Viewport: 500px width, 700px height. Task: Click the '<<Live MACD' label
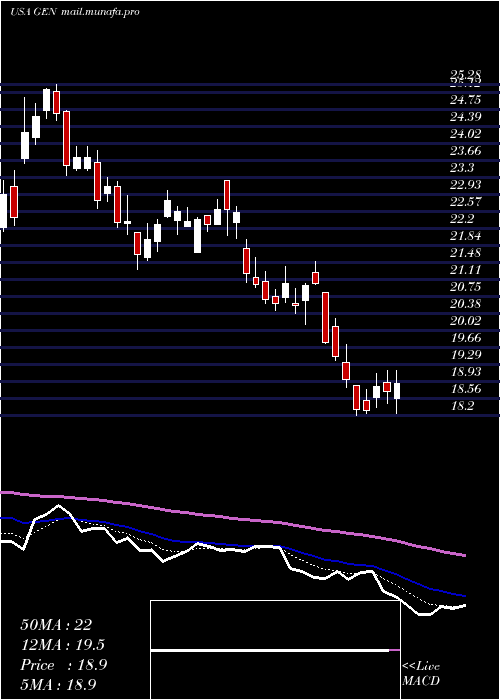click(421, 674)
